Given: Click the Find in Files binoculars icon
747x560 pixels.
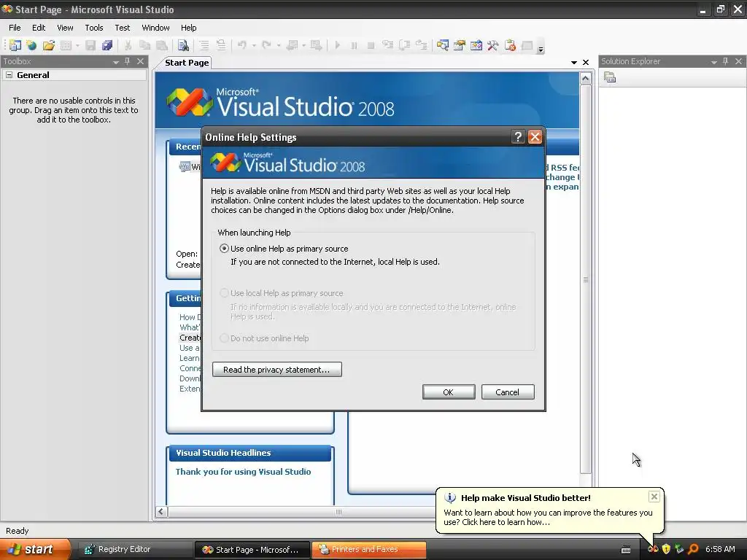Looking at the screenshot, I should [183, 45].
